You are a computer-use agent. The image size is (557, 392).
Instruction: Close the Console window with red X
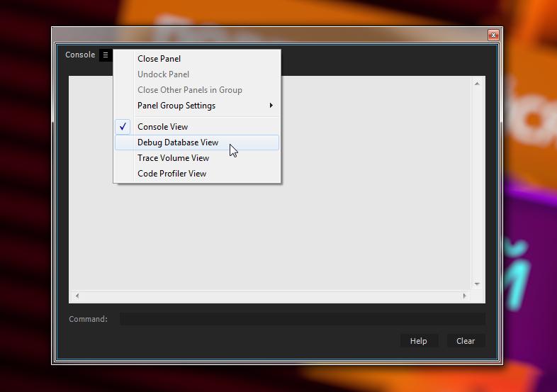(493, 35)
